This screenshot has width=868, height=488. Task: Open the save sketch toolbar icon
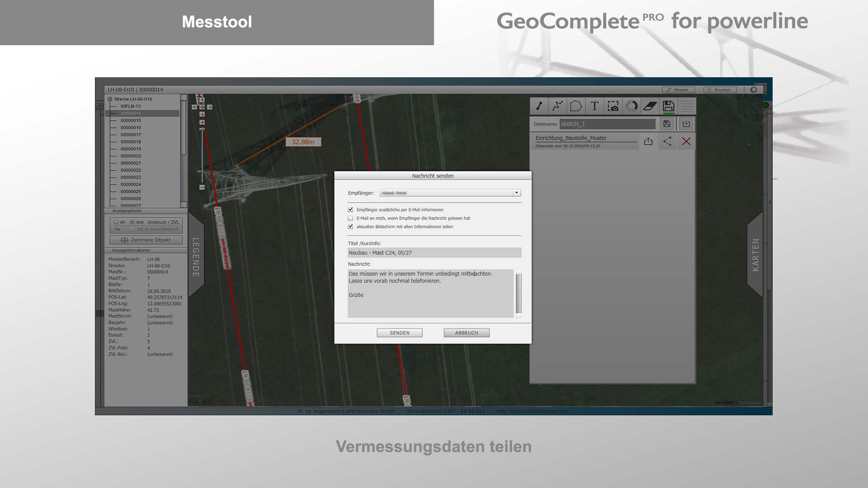[x=669, y=106]
